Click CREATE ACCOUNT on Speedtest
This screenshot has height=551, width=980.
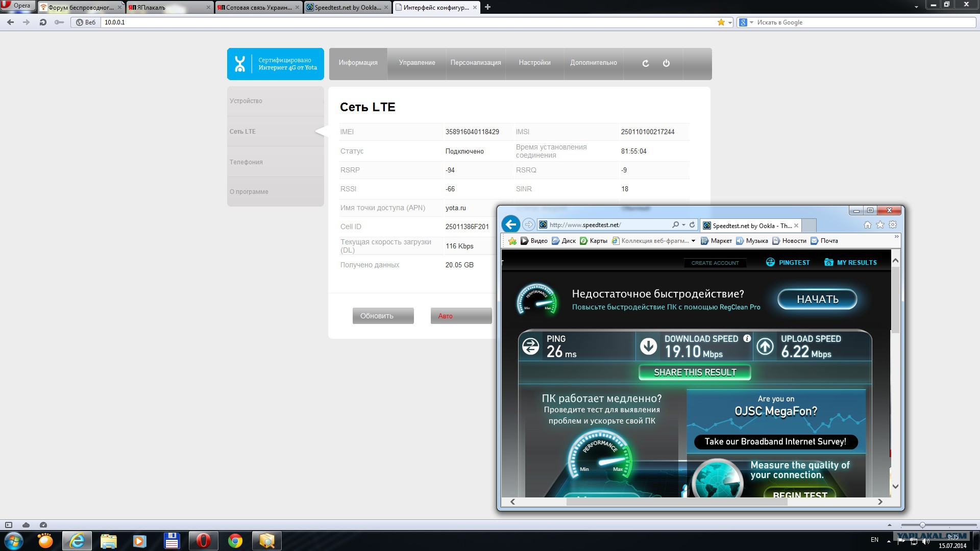coord(715,263)
